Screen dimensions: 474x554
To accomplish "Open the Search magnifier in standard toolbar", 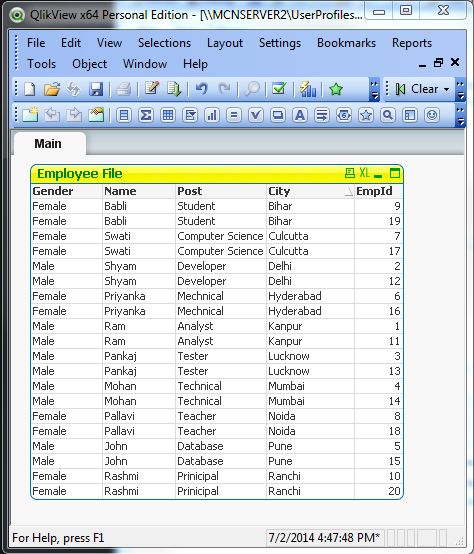I will (252, 89).
